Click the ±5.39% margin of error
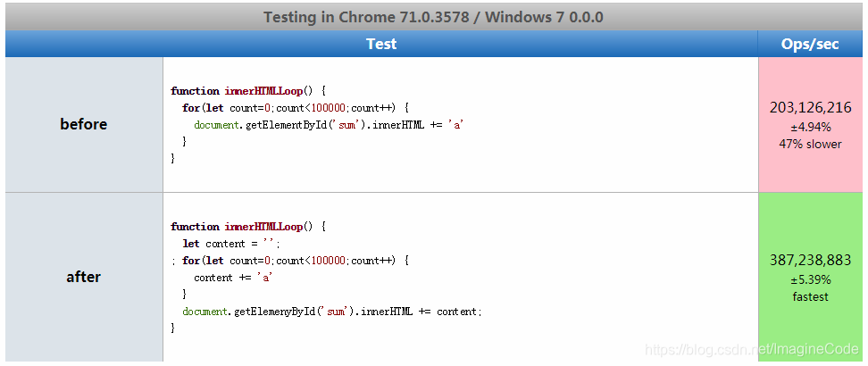The height and width of the screenshot is (366, 868). [810, 279]
